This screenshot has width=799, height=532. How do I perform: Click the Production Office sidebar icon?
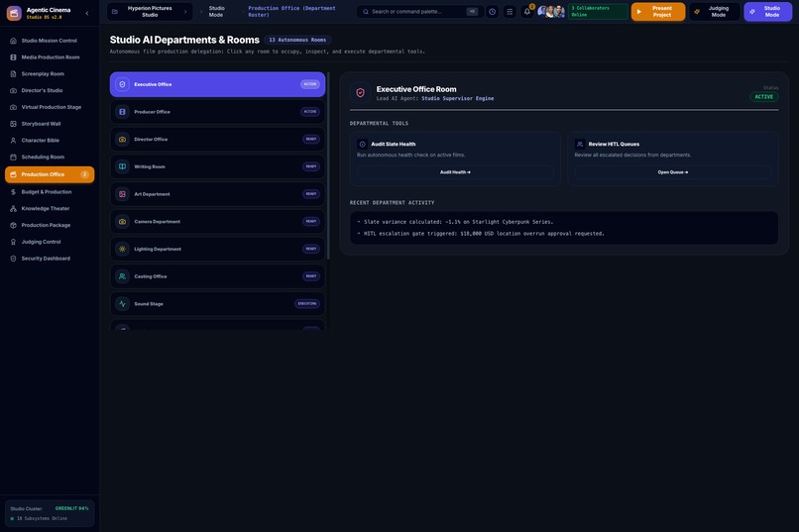(x=13, y=174)
